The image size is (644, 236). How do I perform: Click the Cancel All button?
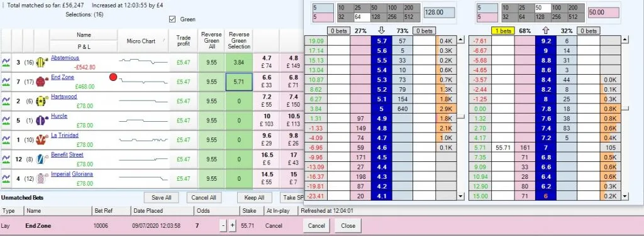click(204, 198)
